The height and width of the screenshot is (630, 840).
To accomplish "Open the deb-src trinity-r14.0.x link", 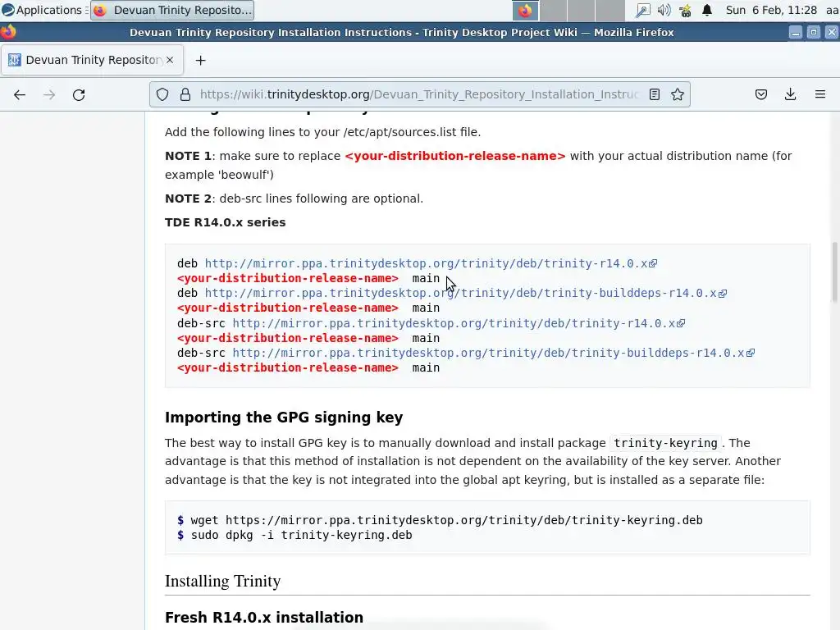I will tap(459, 323).
